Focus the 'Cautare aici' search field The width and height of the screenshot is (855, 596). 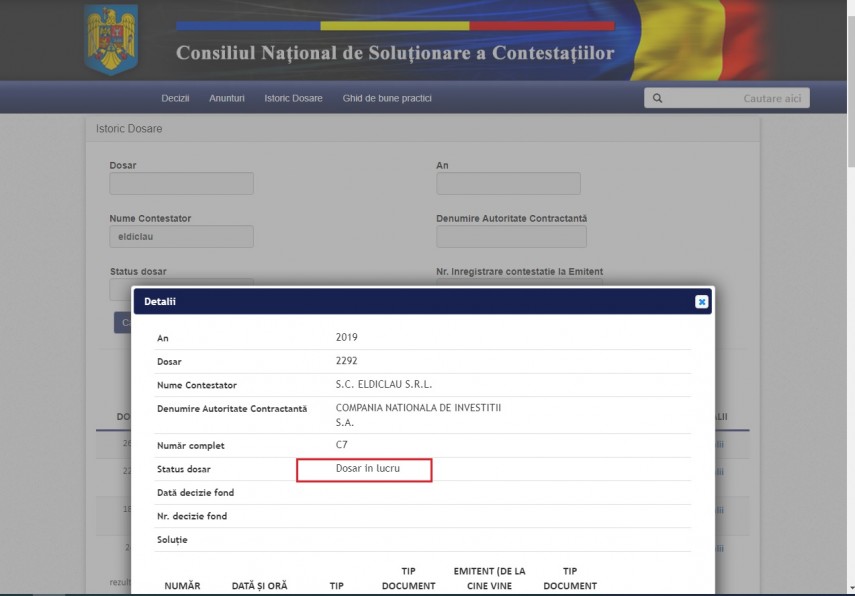(x=735, y=98)
